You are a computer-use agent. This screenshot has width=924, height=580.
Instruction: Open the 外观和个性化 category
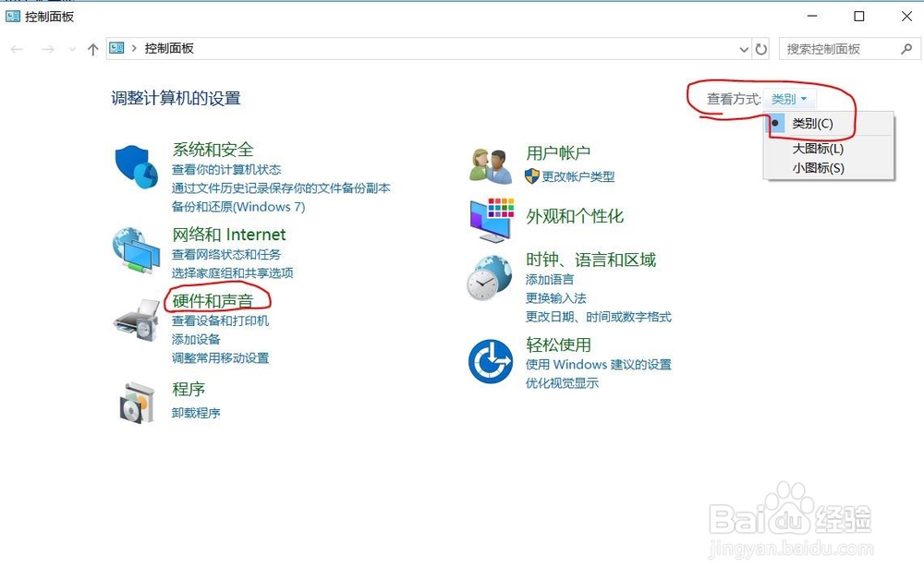coord(575,216)
